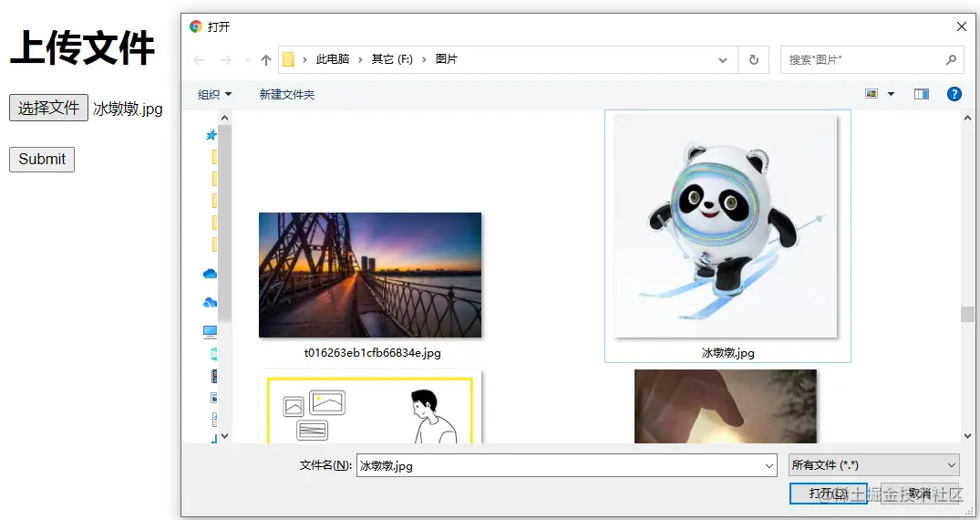Click the change view layout icon
980x520 pixels.
coord(872,94)
